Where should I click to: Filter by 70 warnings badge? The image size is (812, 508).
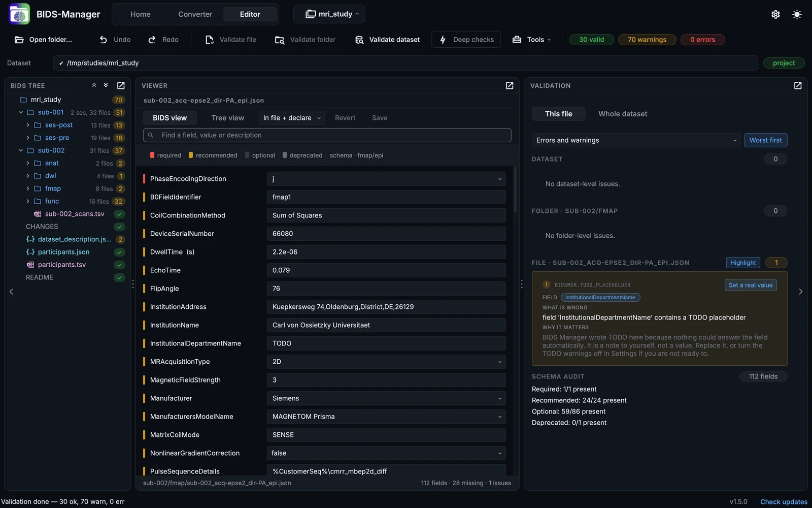[647, 40]
